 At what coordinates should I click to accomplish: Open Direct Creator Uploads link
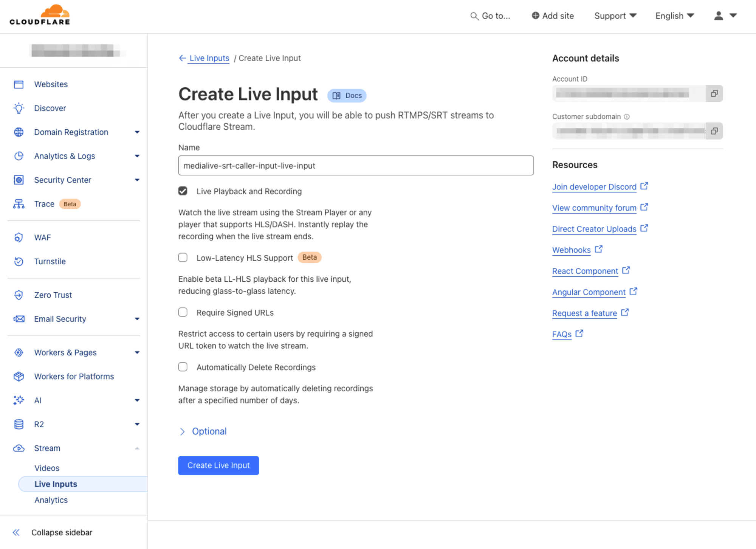point(600,229)
